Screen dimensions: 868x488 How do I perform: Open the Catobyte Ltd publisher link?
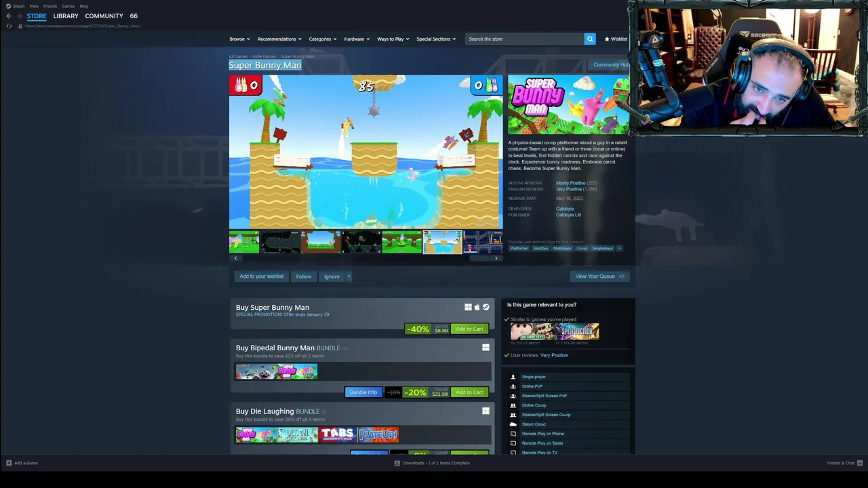568,215
